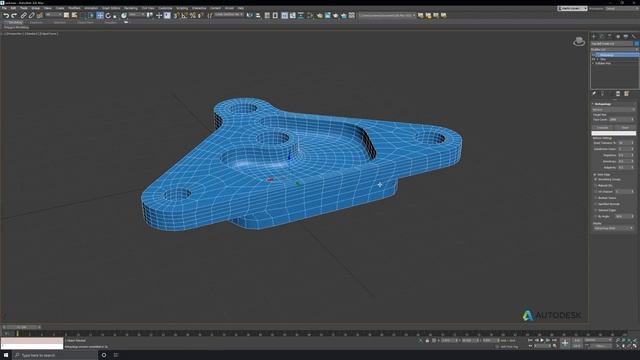The width and height of the screenshot is (640, 360).
Task: Enable the Specified Normals checkbox
Action: [x=596, y=204]
